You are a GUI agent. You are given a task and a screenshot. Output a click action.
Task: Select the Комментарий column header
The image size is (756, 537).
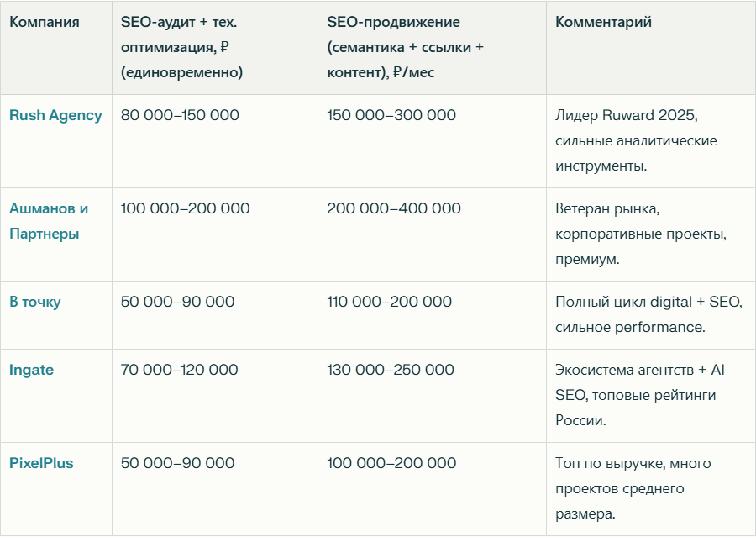603,22
